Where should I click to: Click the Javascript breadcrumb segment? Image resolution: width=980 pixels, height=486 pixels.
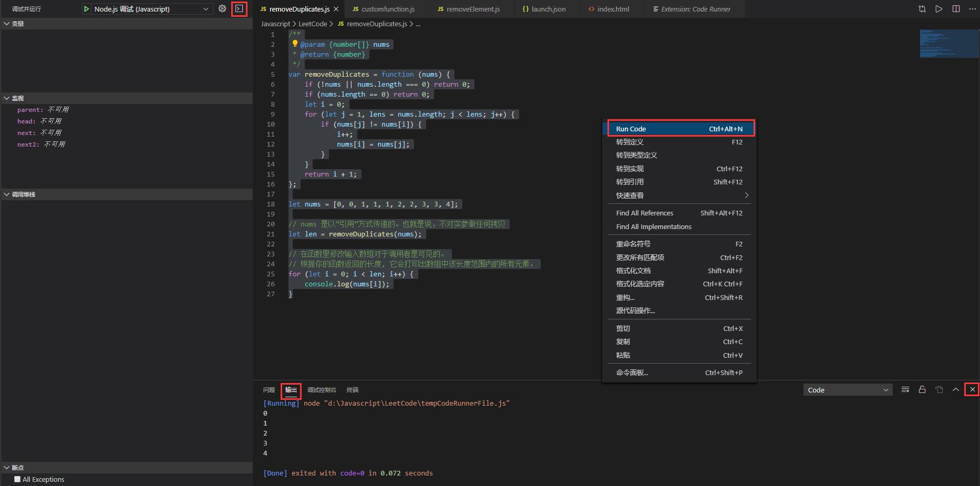click(275, 24)
